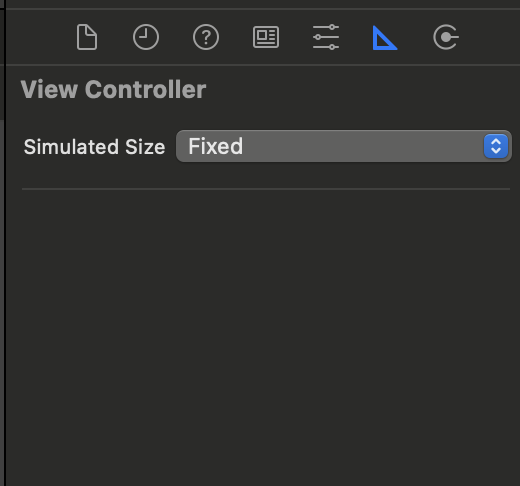Click the Simulated Size label
This screenshot has height=486, width=520.
[94, 147]
